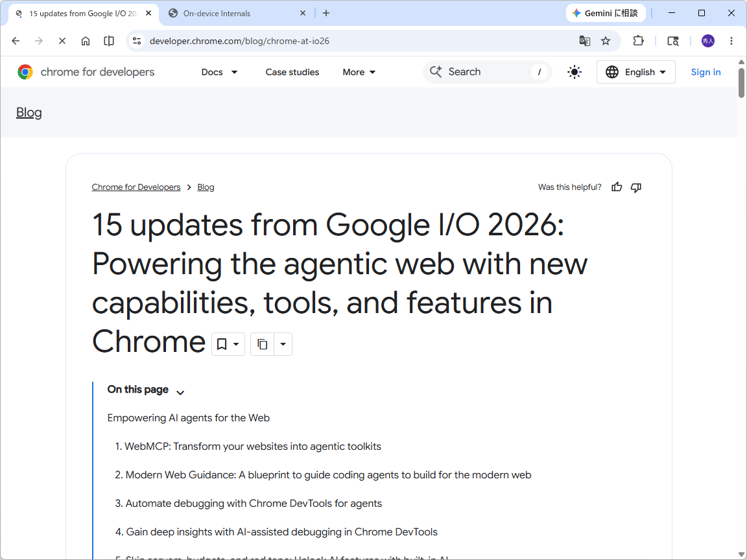
Task: Click the search sparkle icon
Action: 436,71
